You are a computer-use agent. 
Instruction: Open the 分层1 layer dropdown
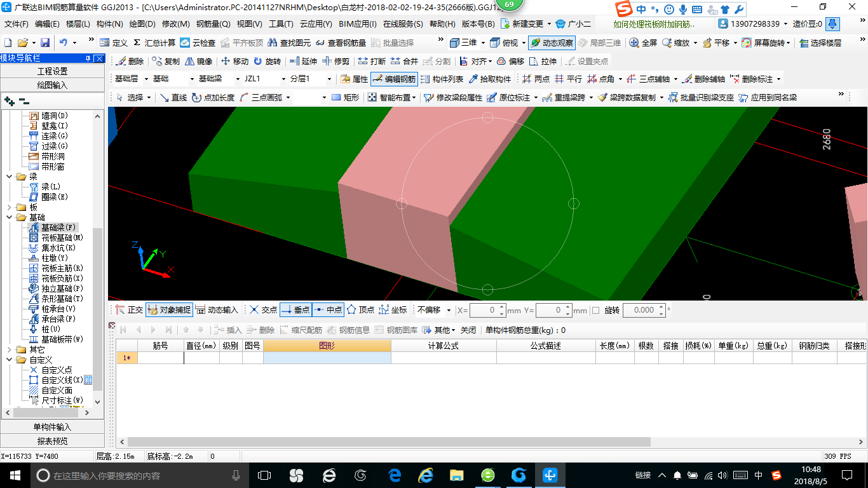click(329, 79)
